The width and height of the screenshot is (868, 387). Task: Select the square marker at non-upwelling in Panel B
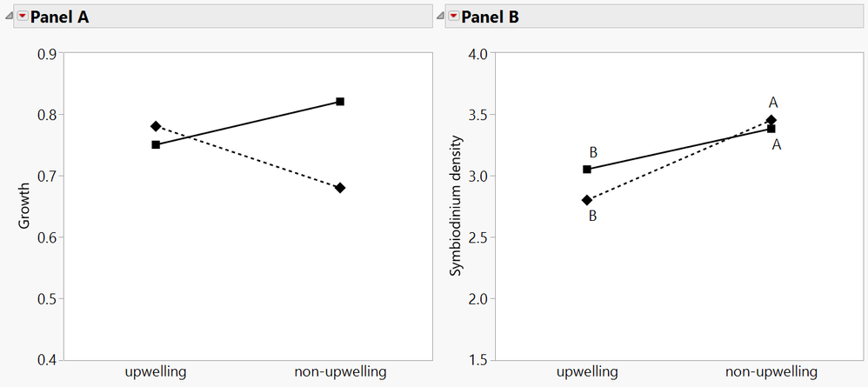[x=771, y=129]
